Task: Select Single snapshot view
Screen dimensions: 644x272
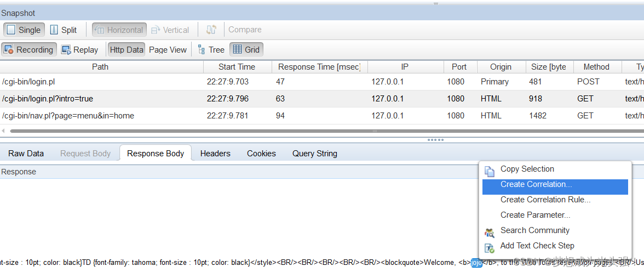Action: [23, 30]
